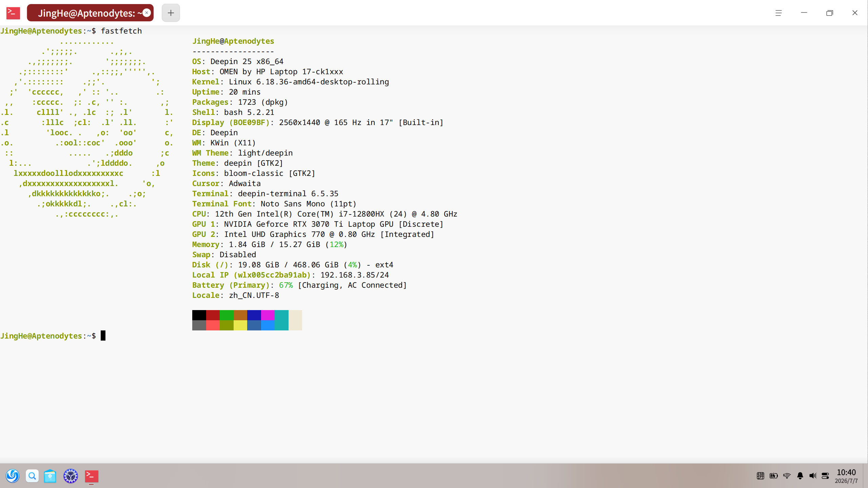The height and width of the screenshot is (488, 868).
Task: Click the 'Icons: bloom-classic [GTK2]' line
Action: click(x=254, y=173)
